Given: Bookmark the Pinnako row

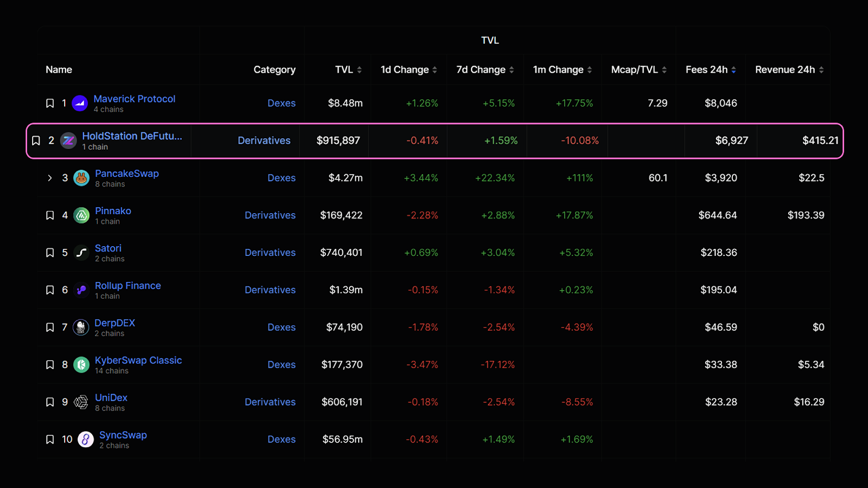Looking at the screenshot, I should (50, 215).
